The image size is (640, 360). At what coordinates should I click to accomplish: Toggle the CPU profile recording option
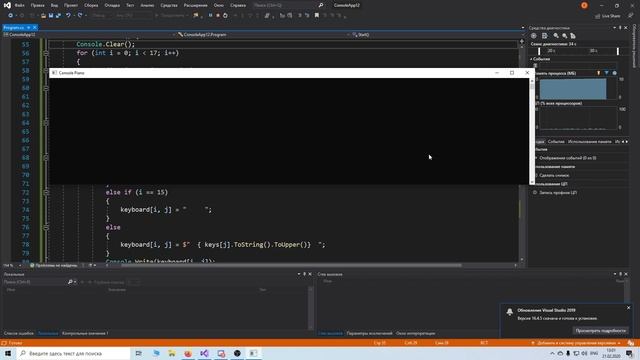(558, 193)
